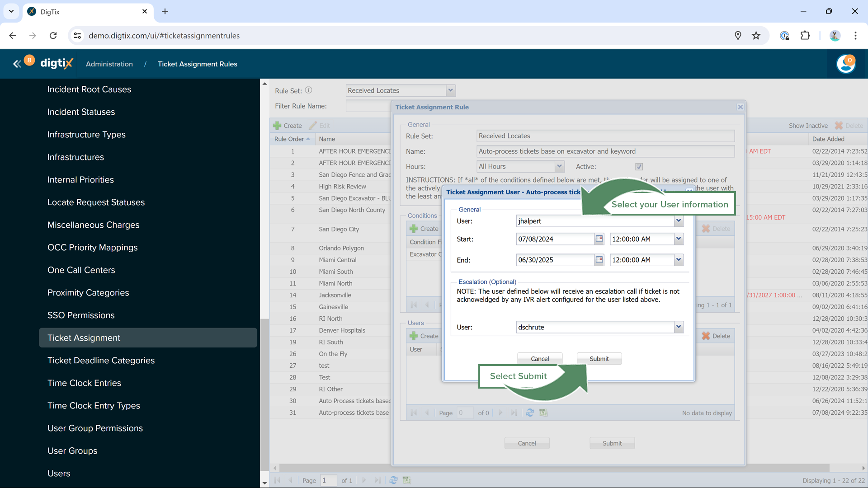Click the user profile avatar icon
868x488 pixels.
(845, 64)
